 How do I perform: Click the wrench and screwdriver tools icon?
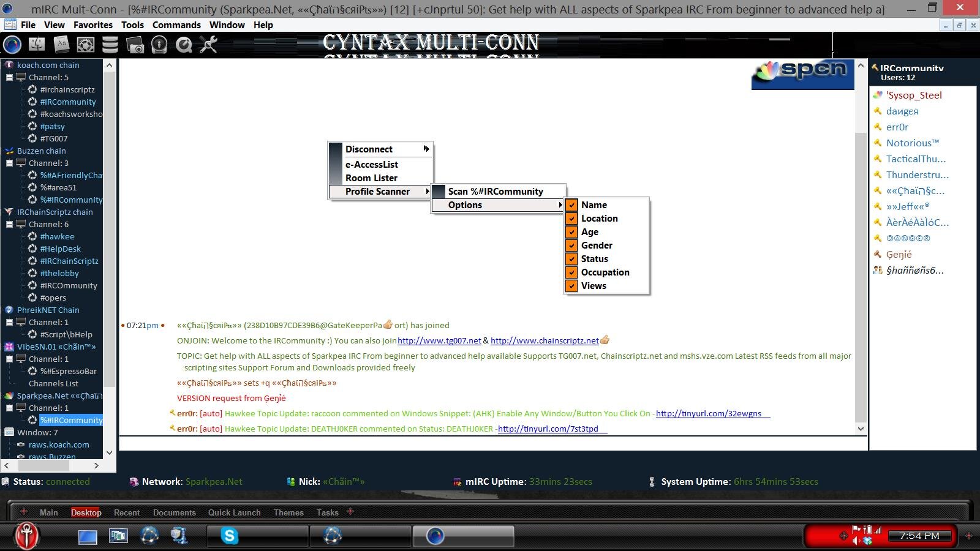tap(208, 45)
